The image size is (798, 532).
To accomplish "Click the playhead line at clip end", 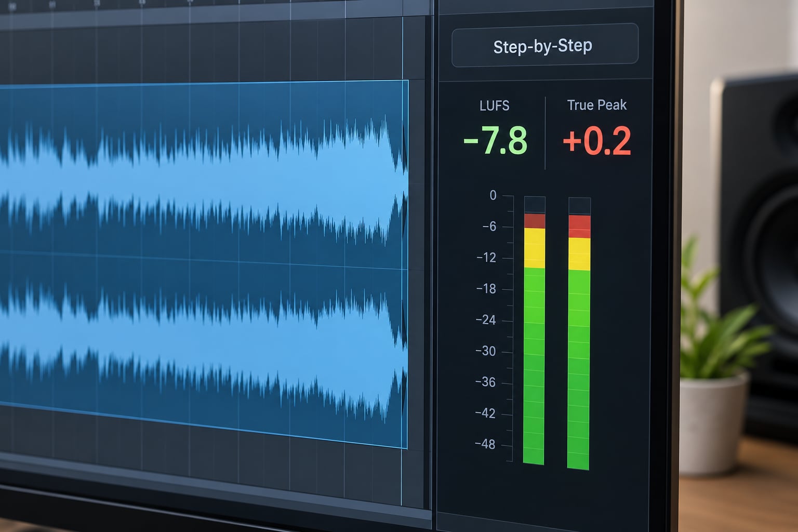I will pos(402,260).
